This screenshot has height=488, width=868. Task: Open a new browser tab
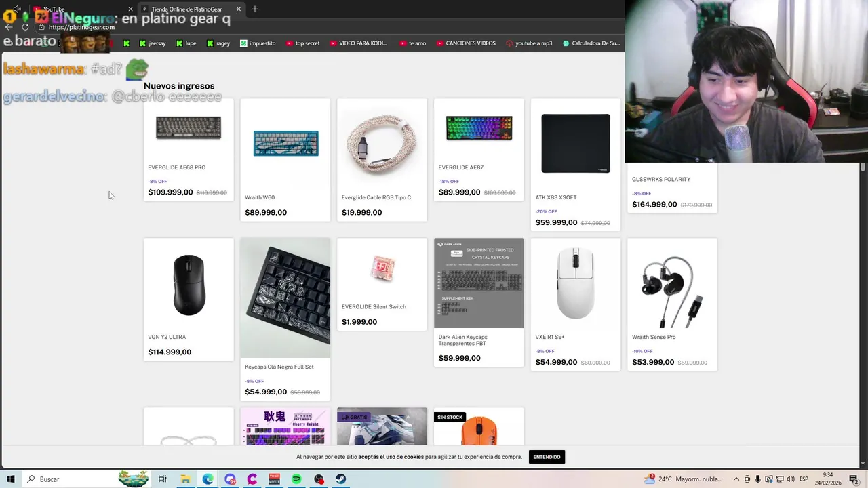point(255,9)
